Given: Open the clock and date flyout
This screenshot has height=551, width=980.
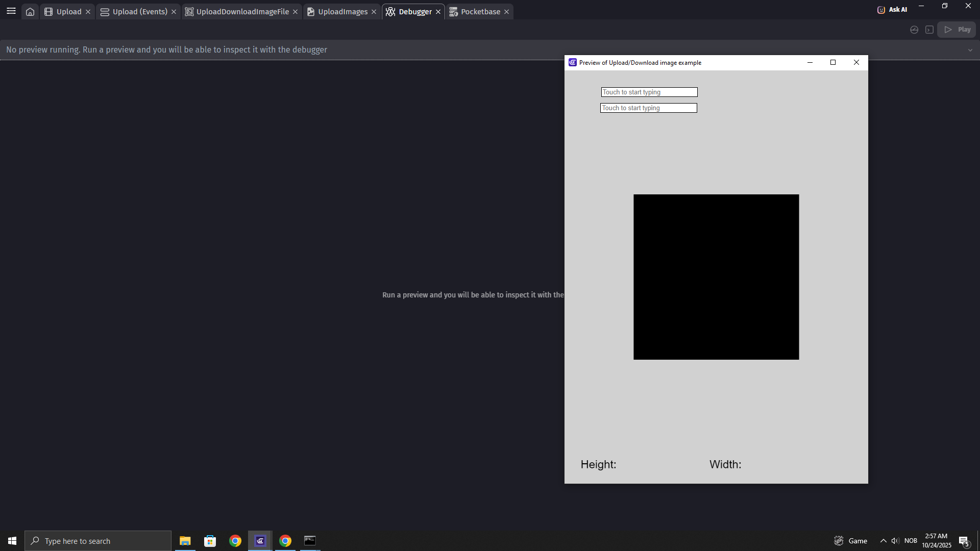Looking at the screenshot, I should click(936, 541).
